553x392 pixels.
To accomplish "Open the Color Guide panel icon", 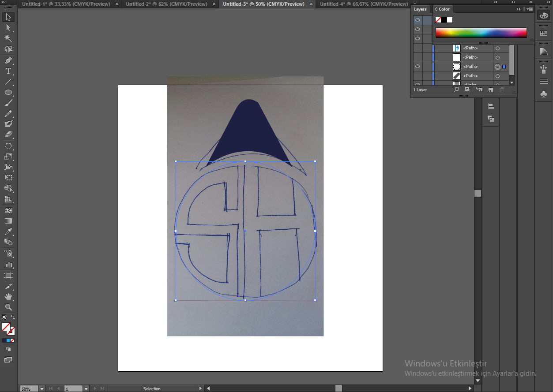I will (x=544, y=52).
